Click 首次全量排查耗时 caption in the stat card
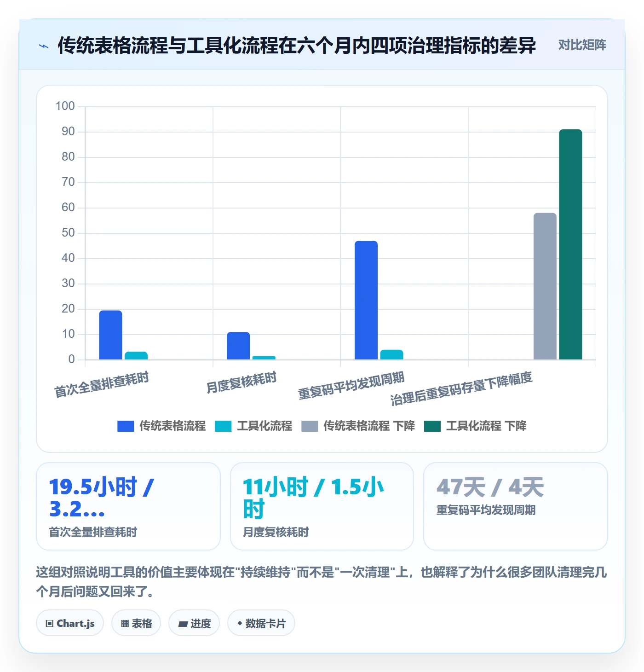 93,532
